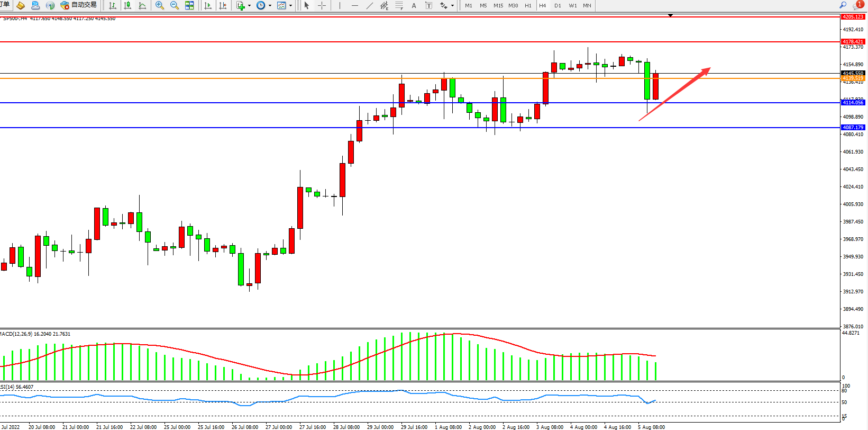Open the search magnifier at top right

click(843, 5)
